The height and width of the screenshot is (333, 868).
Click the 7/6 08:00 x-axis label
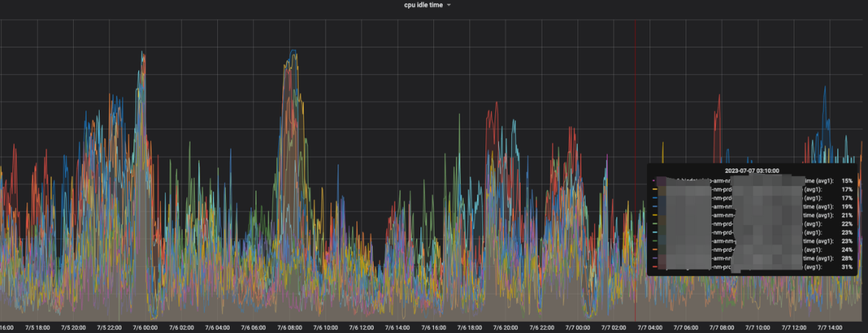[x=289, y=327]
